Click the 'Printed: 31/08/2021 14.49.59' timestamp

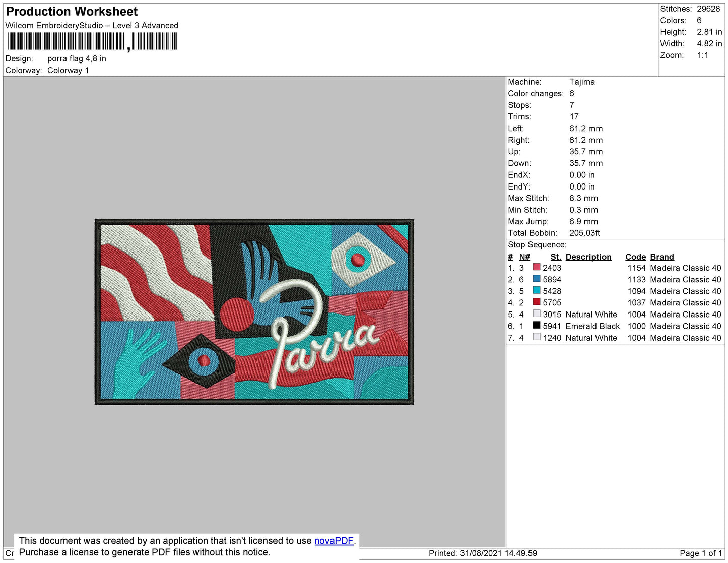point(483,553)
